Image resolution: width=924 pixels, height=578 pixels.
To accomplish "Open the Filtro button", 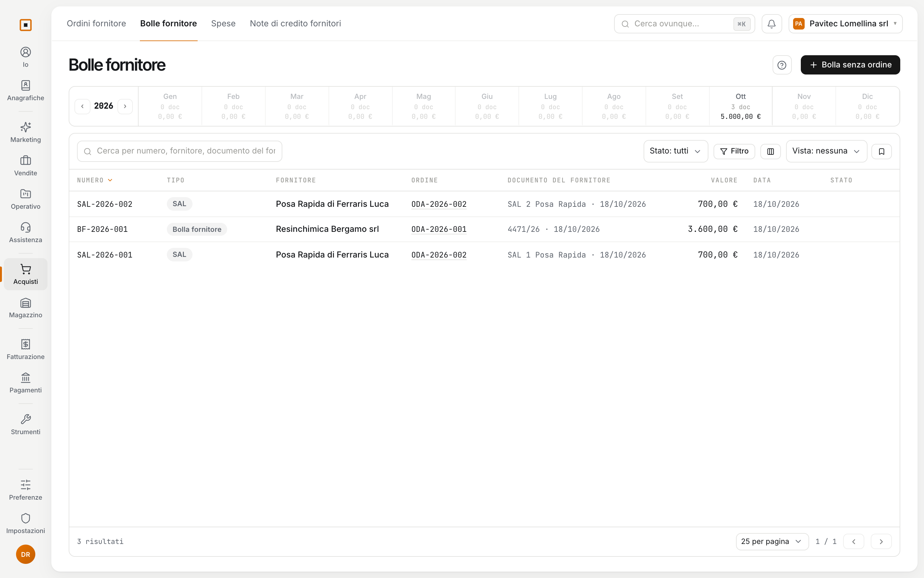I will (x=734, y=151).
